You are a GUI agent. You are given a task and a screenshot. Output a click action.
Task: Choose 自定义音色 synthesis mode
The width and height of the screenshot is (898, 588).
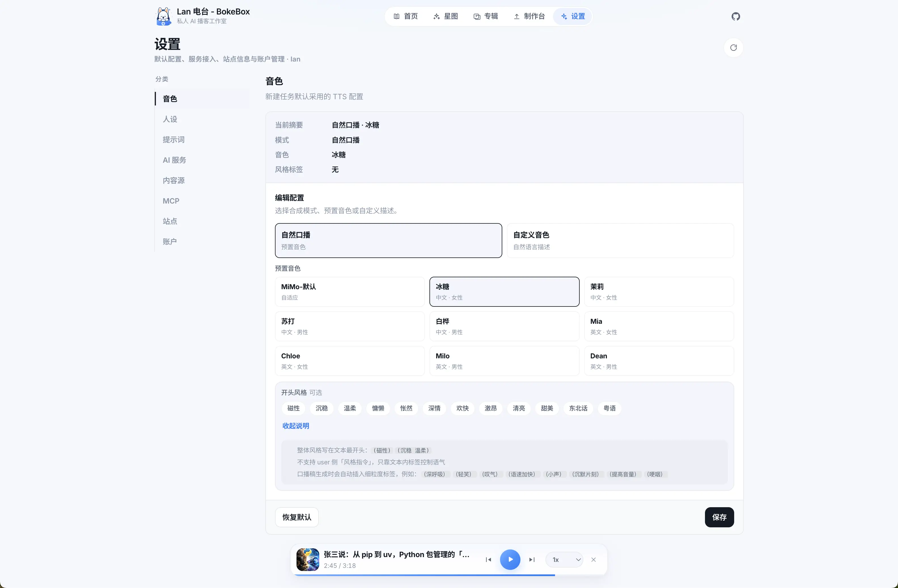coord(620,240)
